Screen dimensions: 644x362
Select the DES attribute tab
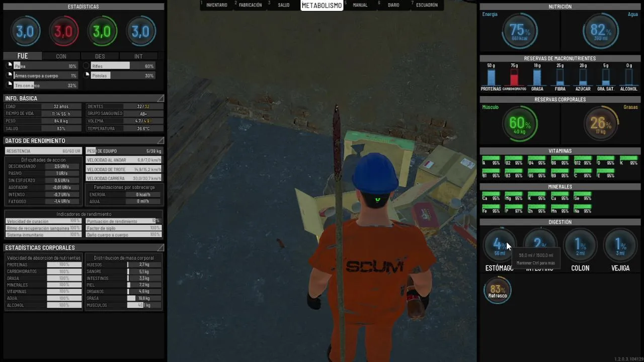click(100, 56)
